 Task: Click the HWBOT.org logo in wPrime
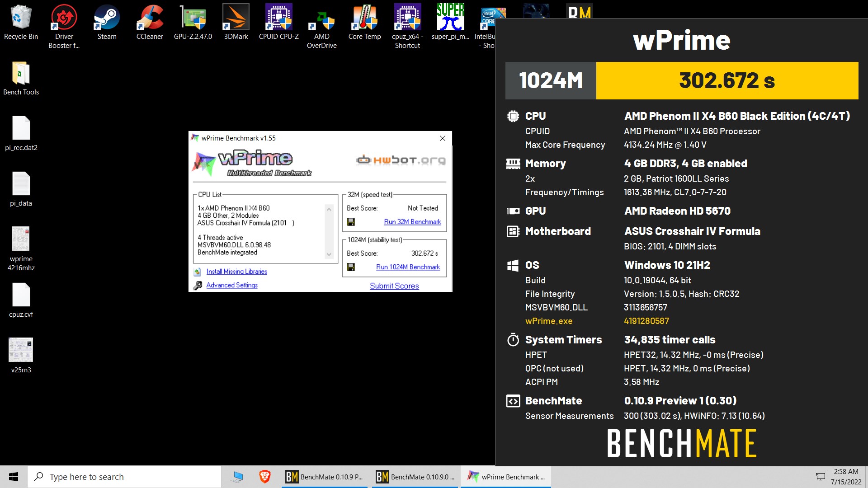(x=401, y=160)
